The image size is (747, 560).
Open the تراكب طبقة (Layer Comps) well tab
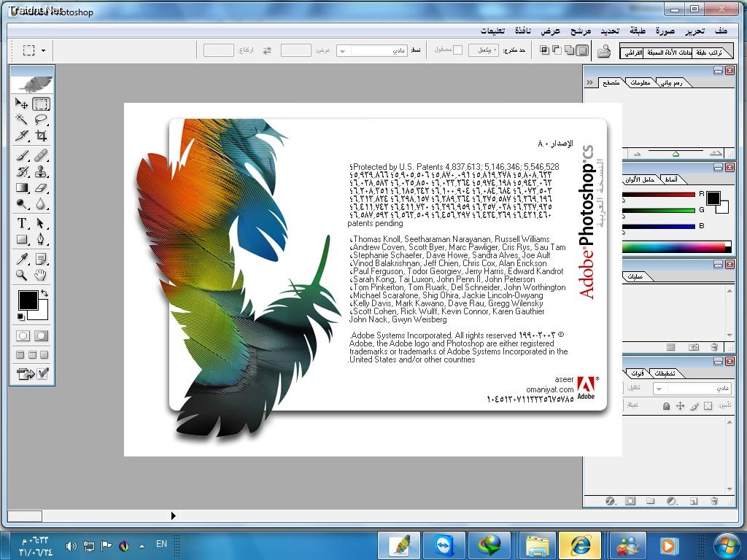pos(708,52)
